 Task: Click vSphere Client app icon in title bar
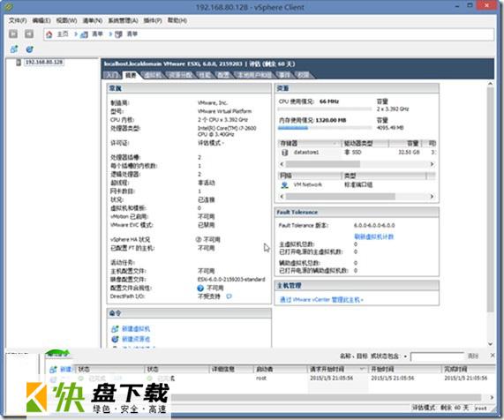pyautogui.click(x=9, y=7)
